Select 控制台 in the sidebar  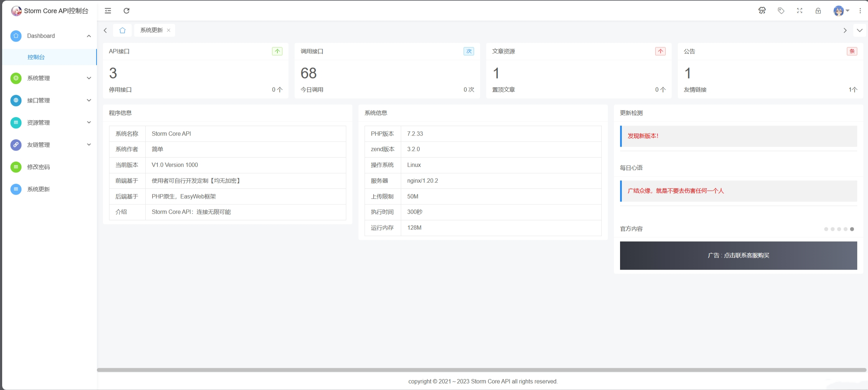click(x=36, y=57)
